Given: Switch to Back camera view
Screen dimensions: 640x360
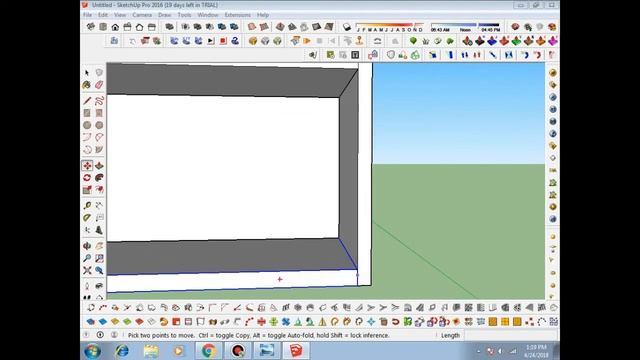Looking at the screenshot, I should click(140, 27).
